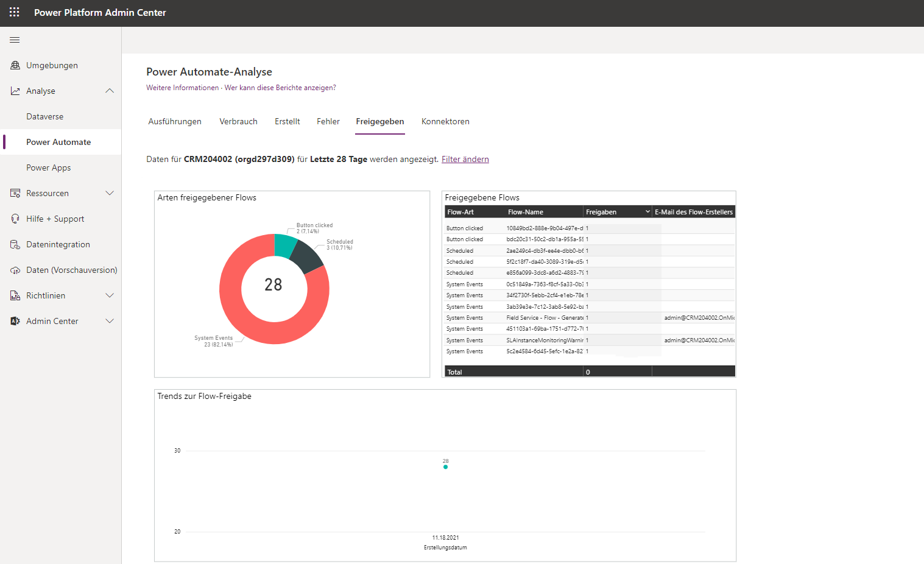Click the Umgebungen icon in sidebar
924x564 pixels.
coord(15,65)
